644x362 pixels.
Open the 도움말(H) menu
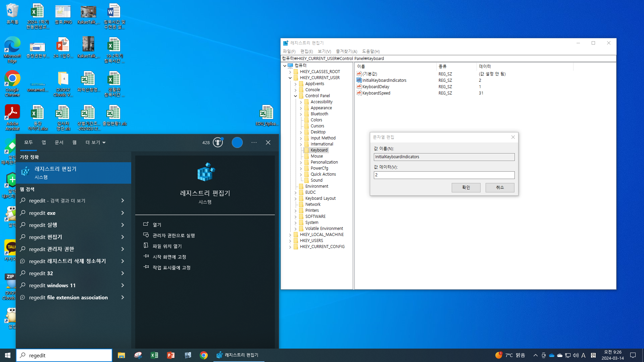(x=370, y=51)
